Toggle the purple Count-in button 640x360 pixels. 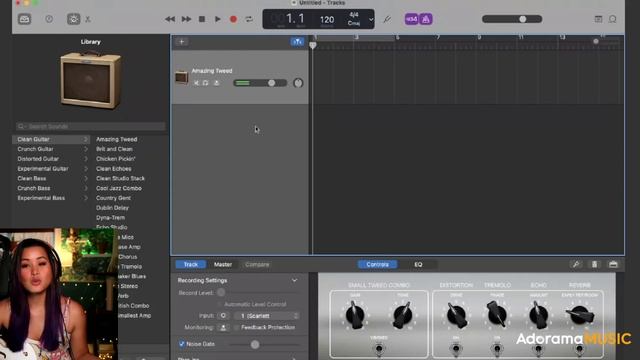pos(411,19)
